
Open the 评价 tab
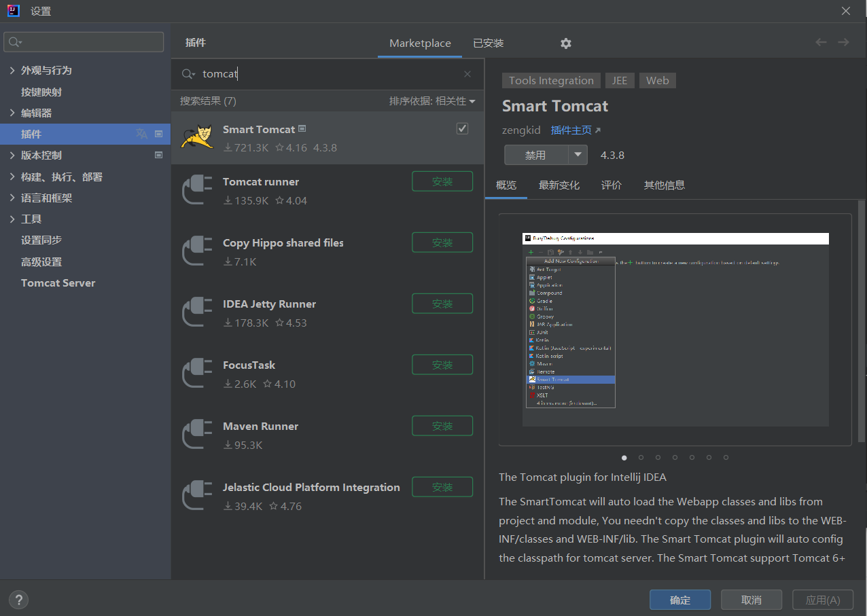click(x=612, y=185)
